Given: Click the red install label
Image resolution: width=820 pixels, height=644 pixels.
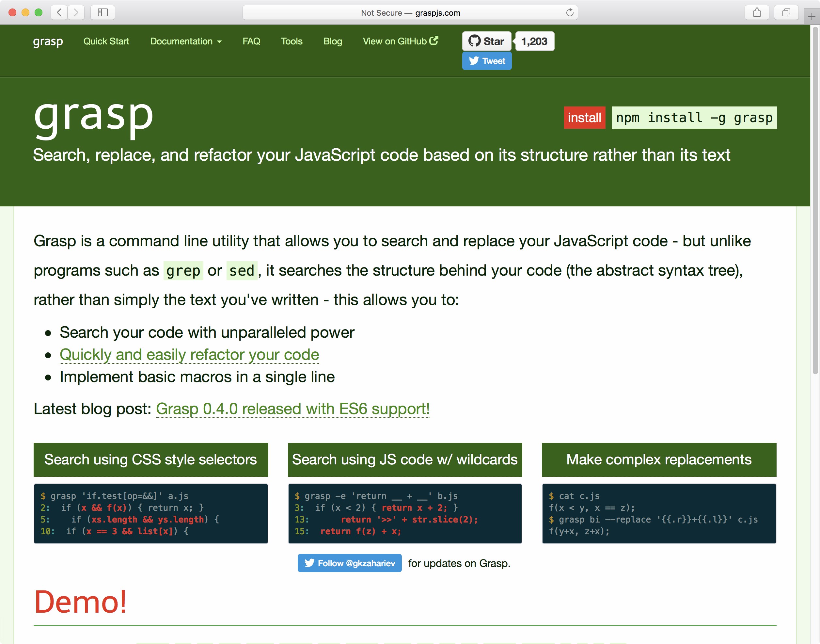Looking at the screenshot, I should (584, 118).
